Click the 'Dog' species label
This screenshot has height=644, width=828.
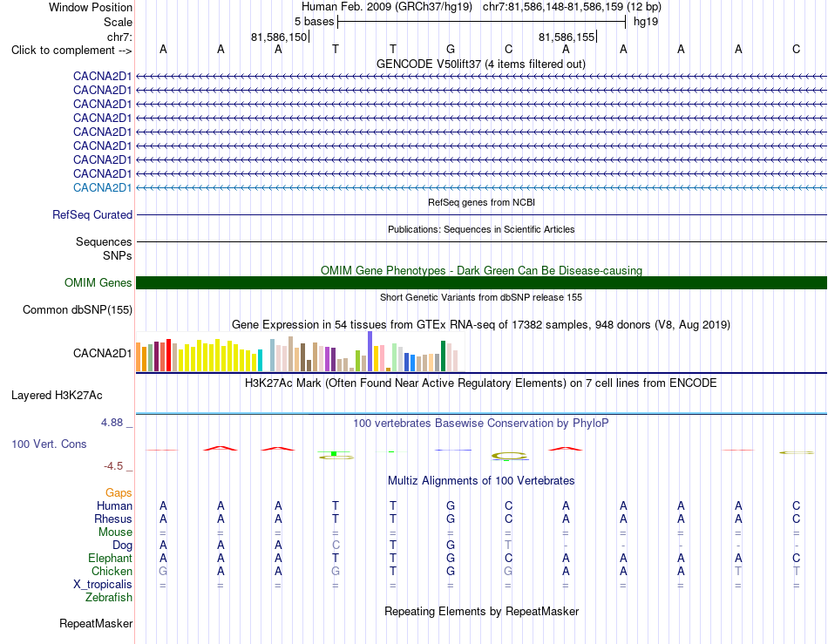tap(122, 546)
